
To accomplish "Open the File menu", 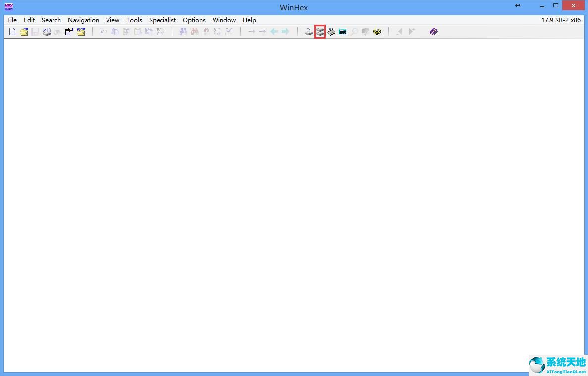I will pos(12,20).
